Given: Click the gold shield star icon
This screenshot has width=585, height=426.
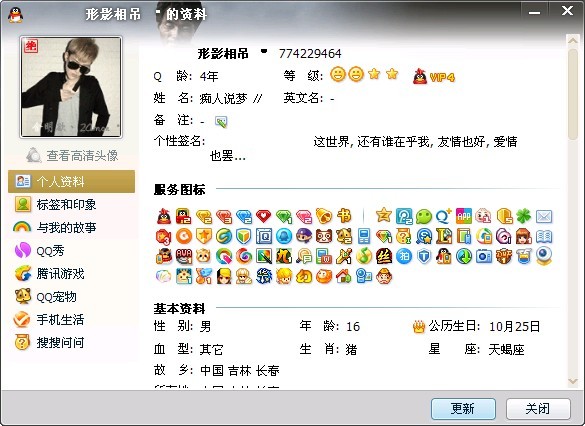Looking at the screenshot, I should tap(204, 236).
